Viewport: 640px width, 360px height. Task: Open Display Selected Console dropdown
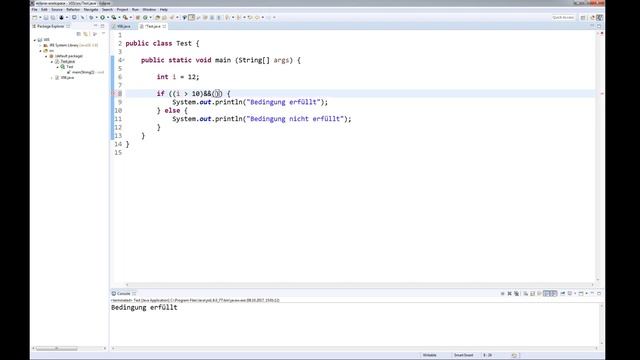point(575,293)
